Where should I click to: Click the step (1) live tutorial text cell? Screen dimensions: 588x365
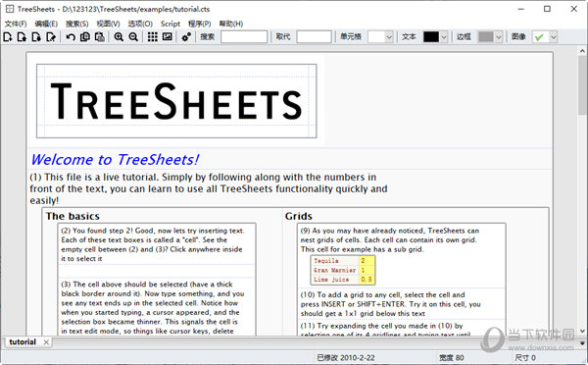pos(209,188)
